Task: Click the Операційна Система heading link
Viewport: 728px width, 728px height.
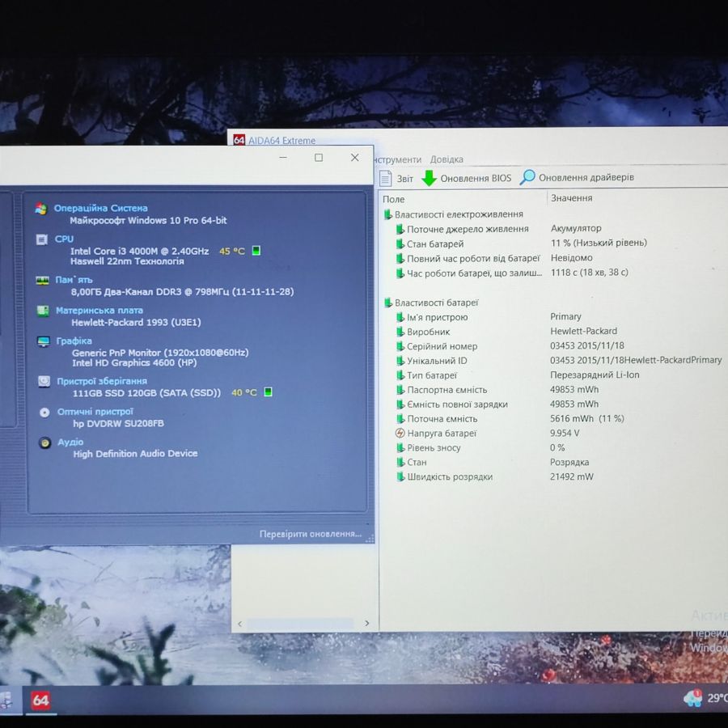Action: coord(101,208)
